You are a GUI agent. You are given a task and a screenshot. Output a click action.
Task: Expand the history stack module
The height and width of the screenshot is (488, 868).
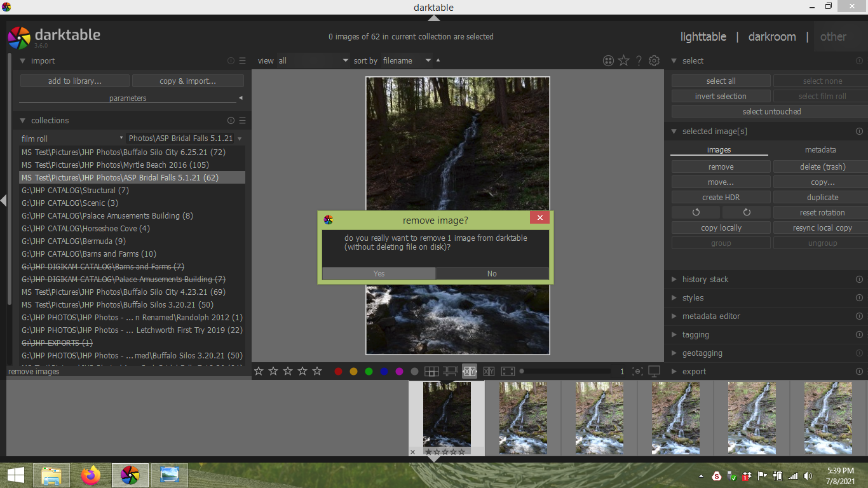(674, 280)
